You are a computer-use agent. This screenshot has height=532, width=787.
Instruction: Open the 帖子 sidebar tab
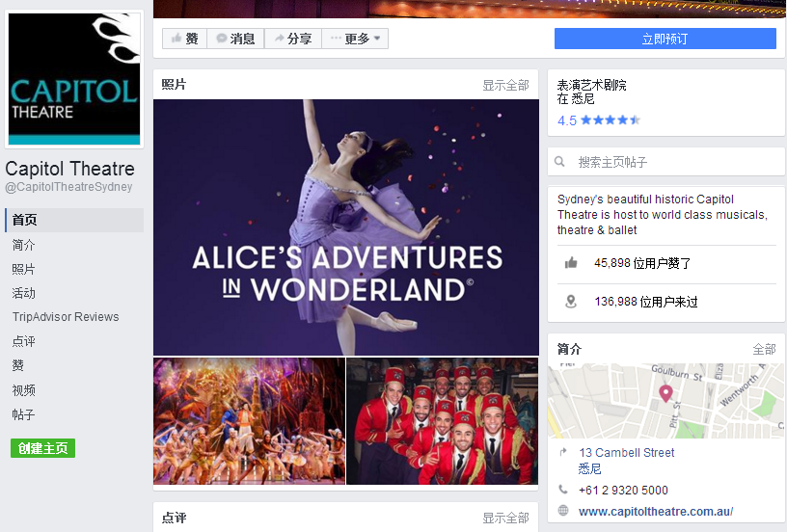[x=23, y=414]
